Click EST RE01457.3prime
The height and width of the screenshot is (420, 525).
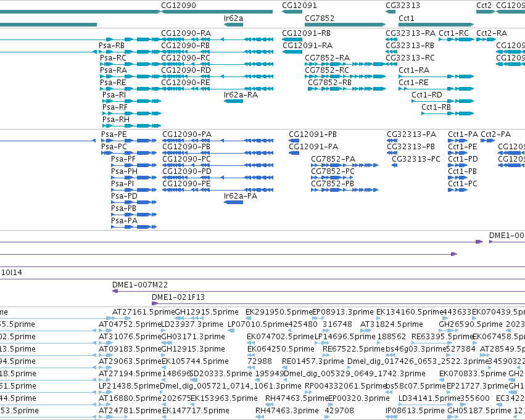click(x=313, y=362)
